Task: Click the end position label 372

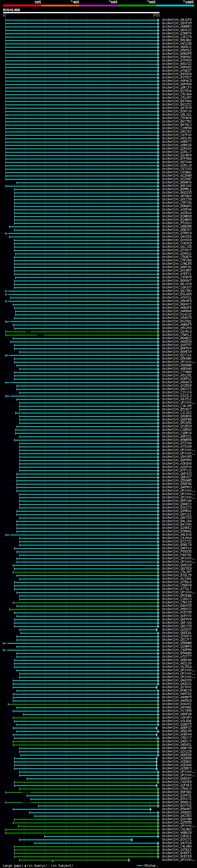Action: point(155,15)
